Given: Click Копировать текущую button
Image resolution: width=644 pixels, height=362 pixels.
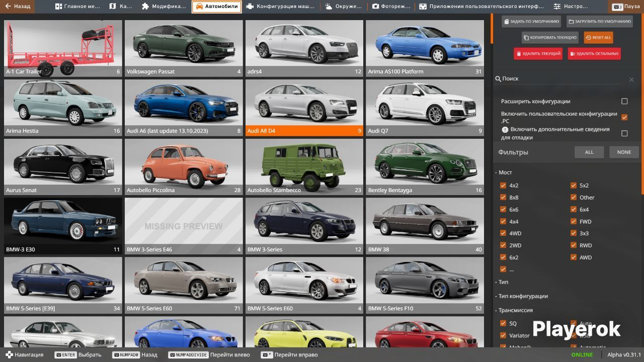Looking at the screenshot, I should [550, 38].
